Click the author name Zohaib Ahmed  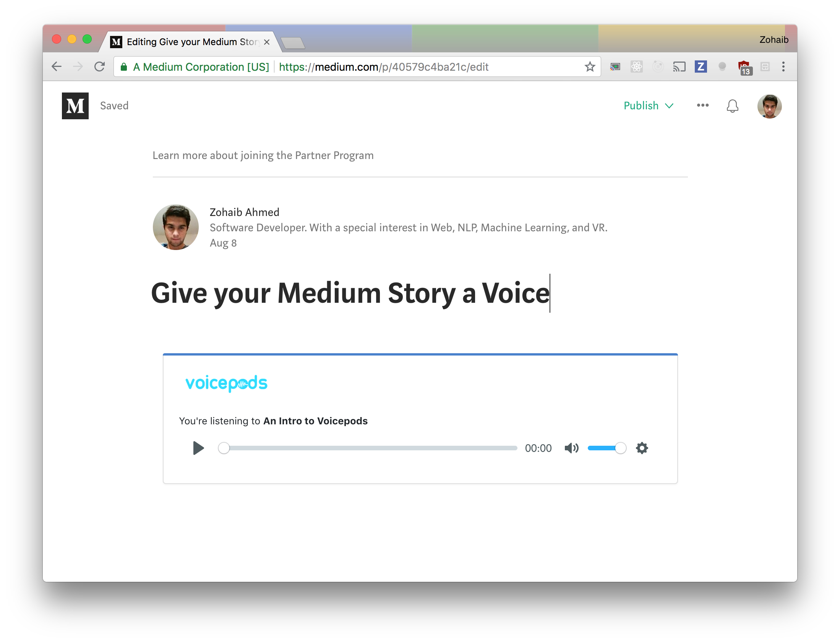(x=245, y=212)
